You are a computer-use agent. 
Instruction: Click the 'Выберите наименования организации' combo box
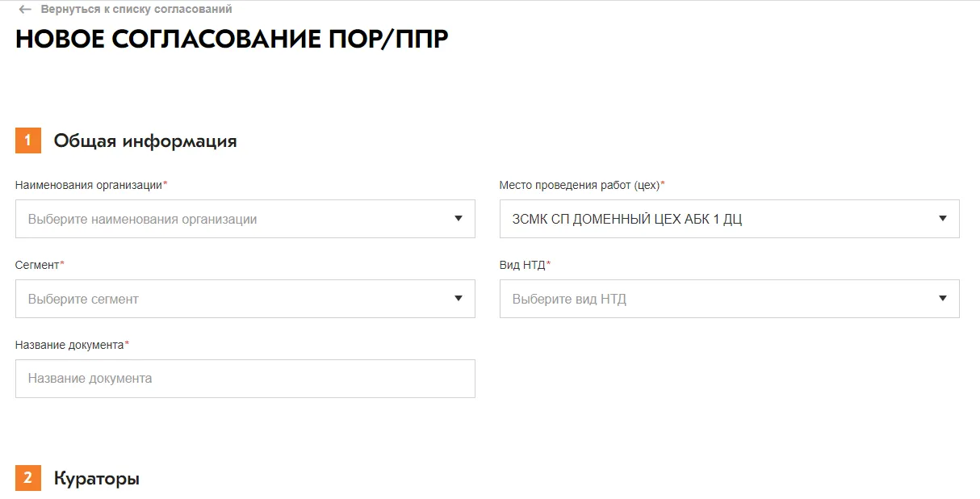coord(234,219)
